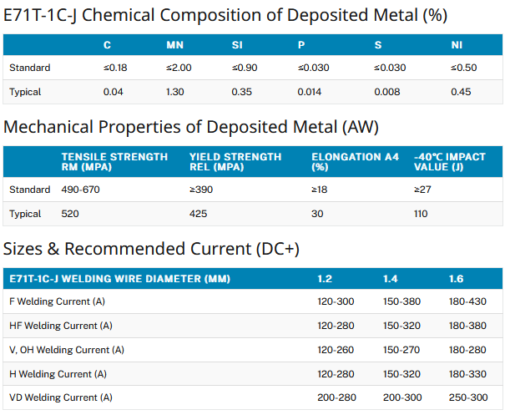This screenshot has width=510, height=420.
Task: Select the typical NI value 0.45
Action: tap(461, 92)
